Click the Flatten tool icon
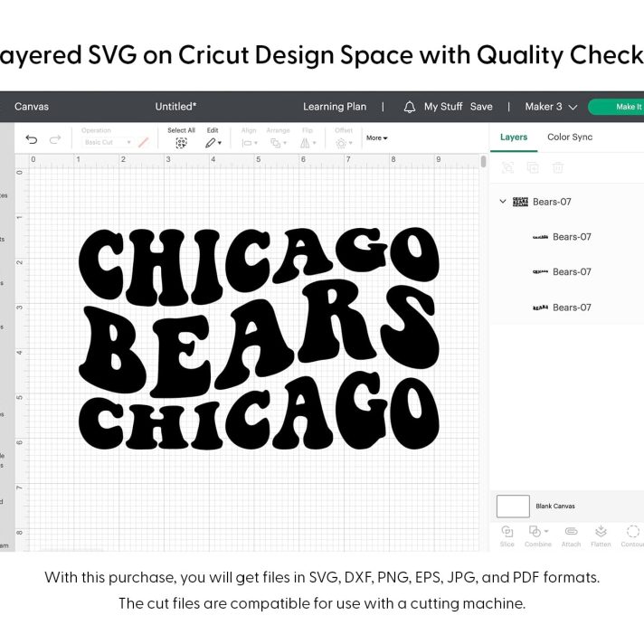This screenshot has width=644, height=644. 601,532
